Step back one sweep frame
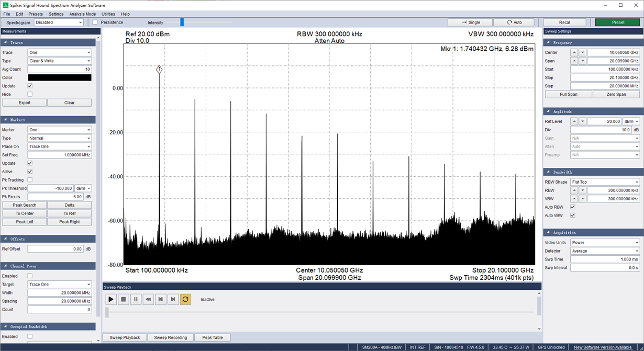This screenshot has width=644, height=351. coord(161,299)
